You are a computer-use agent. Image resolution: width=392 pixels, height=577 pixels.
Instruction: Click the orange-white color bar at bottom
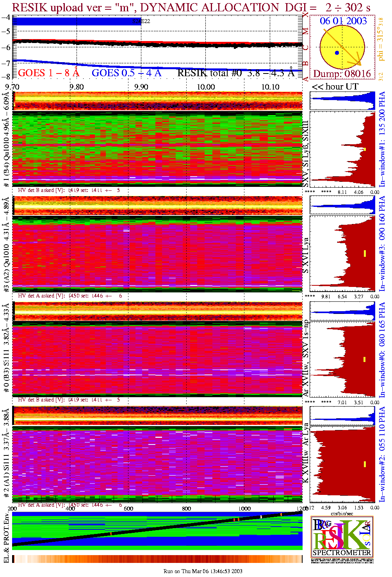tap(157, 559)
